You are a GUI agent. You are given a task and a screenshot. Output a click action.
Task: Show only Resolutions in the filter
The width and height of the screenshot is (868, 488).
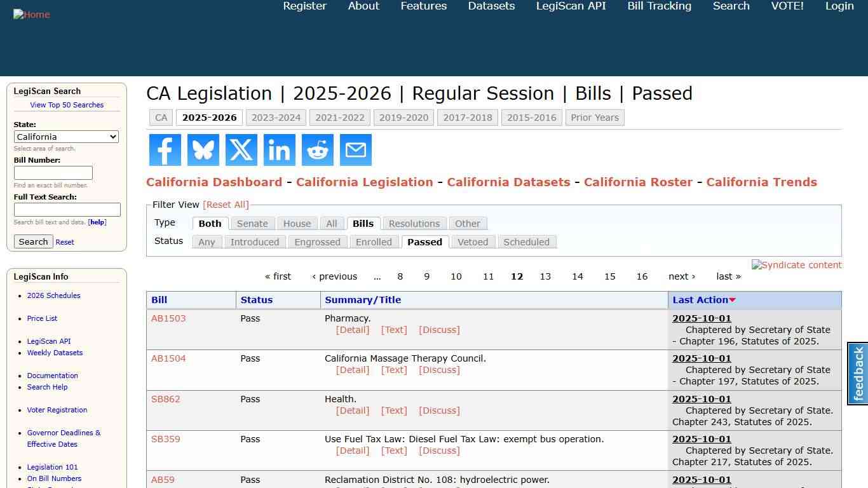click(x=414, y=224)
